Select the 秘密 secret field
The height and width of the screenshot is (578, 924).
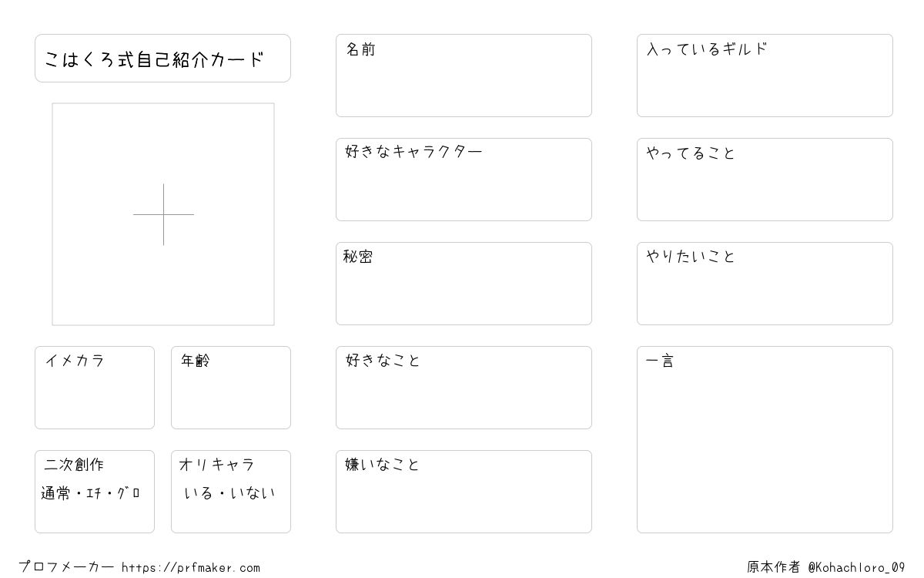pos(464,284)
